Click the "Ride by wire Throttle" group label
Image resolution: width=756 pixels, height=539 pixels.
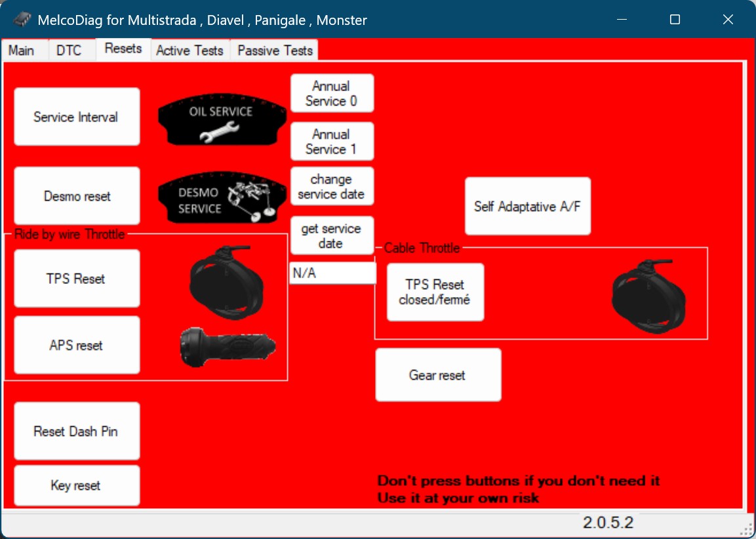click(x=70, y=234)
